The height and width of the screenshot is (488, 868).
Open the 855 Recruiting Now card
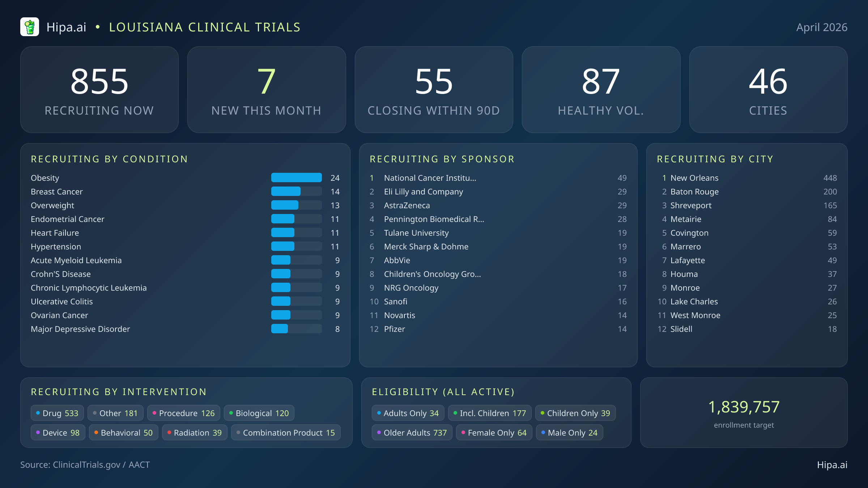click(99, 90)
